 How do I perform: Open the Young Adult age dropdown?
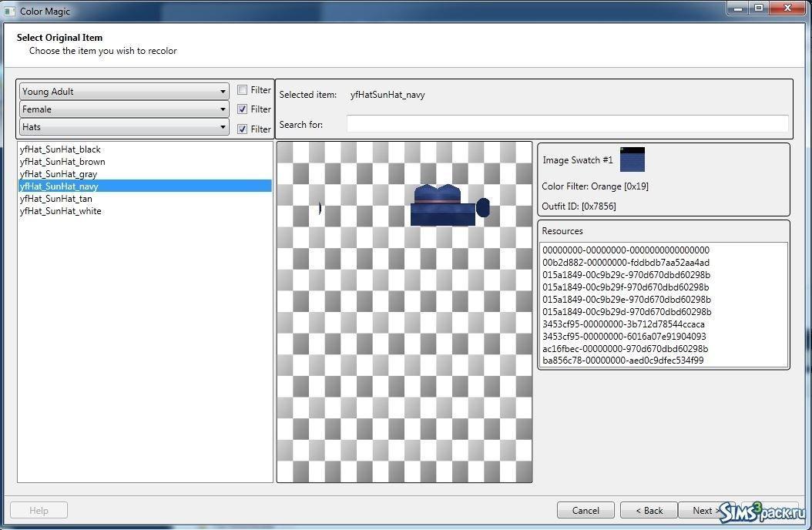tap(123, 91)
